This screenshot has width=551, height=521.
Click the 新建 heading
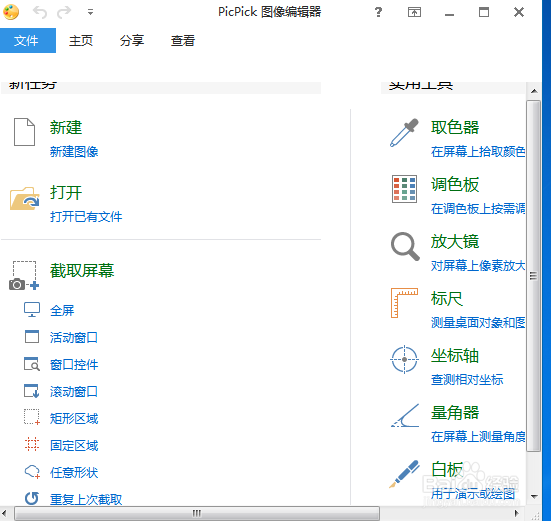(x=66, y=127)
